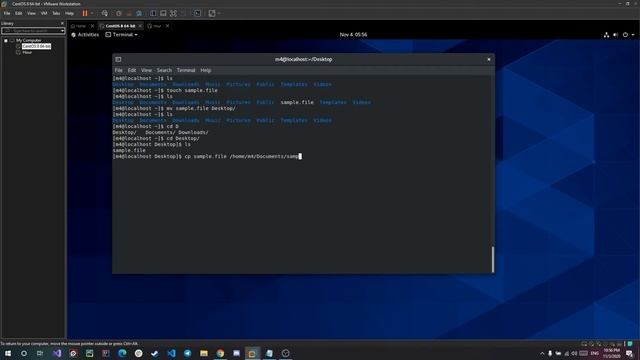Open the Library search dropdown arrow
Image resolution: width=640 pixels, height=360 pixels.
click(x=62, y=31)
